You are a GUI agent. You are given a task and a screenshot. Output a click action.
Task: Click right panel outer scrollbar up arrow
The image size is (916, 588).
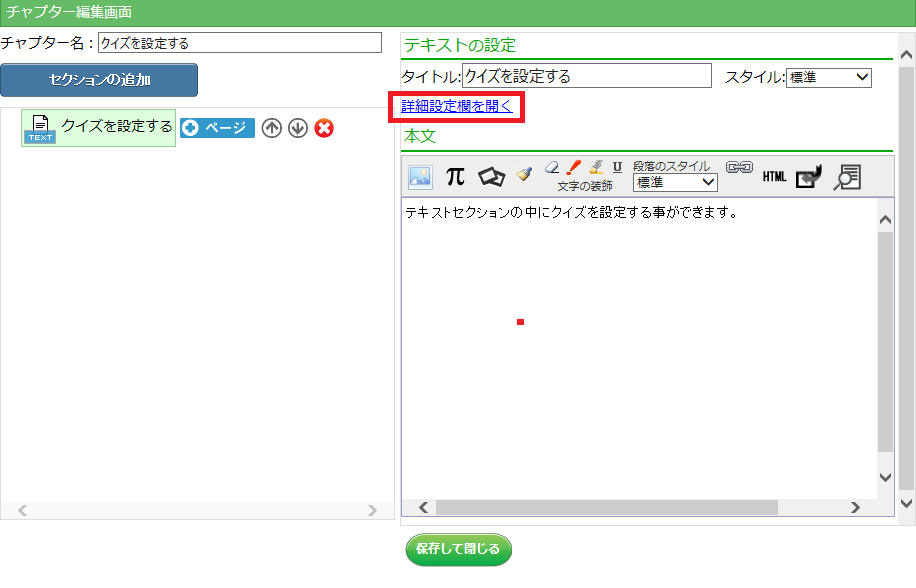click(906, 55)
